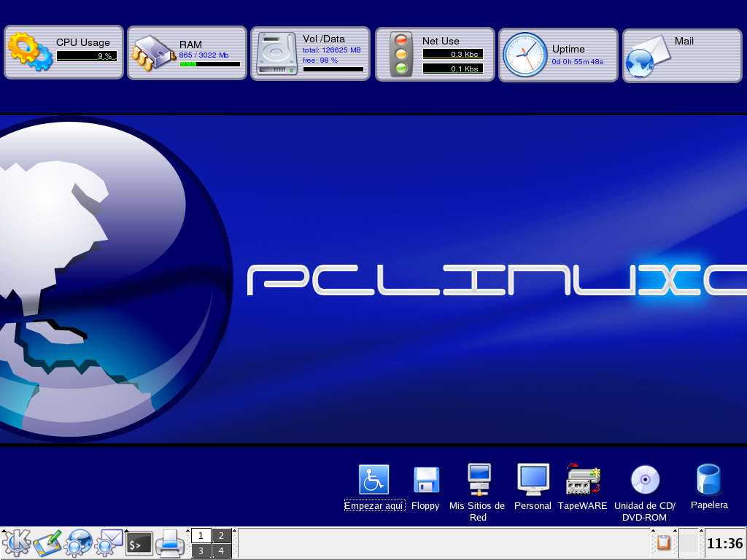Open the clock applet handle arrow
Image resolution: width=747 pixels, height=560 pixels.
point(701,532)
